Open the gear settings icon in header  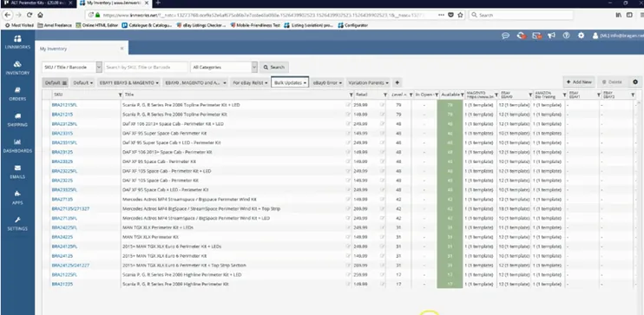click(x=581, y=36)
